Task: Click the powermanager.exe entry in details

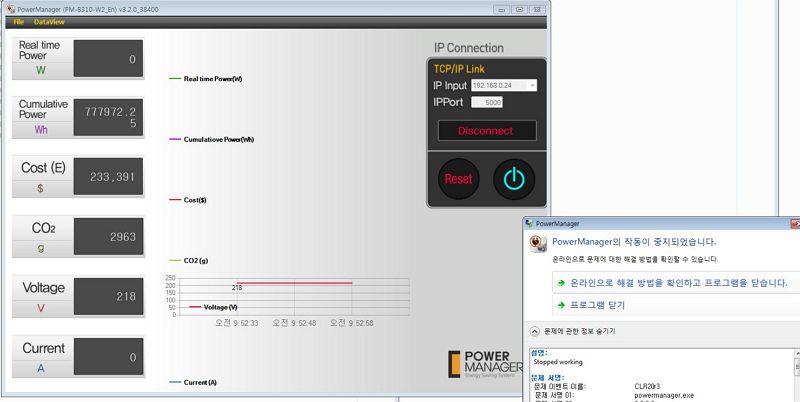Action: pos(664,395)
